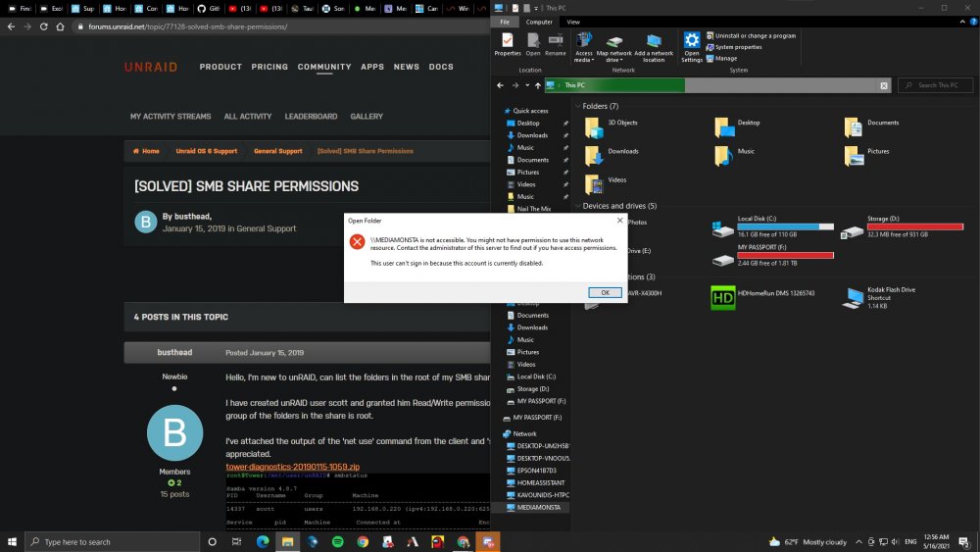The height and width of the screenshot is (552, 980).
Task: Click busthead's large B avatar
Action: [x=174, y=432]
